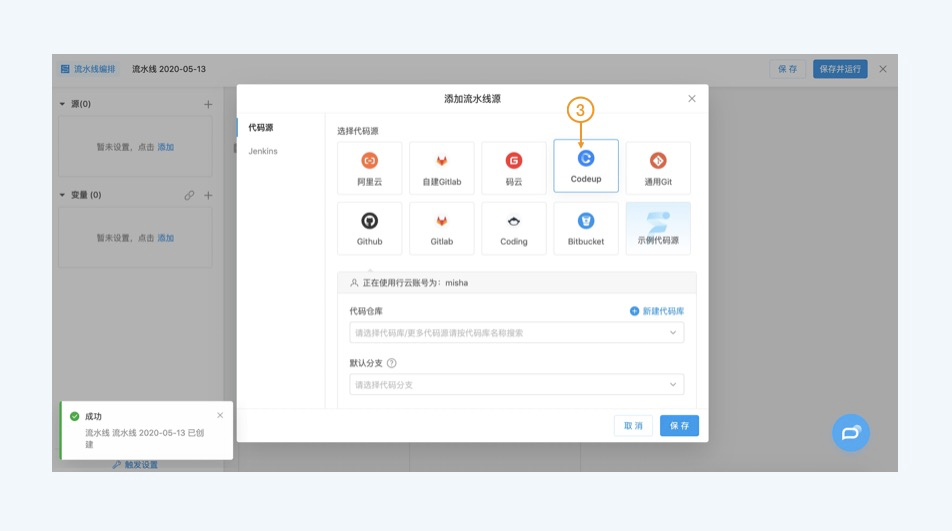This screenshot has height=531, width=952.
Task: Close the 添加流水线源 dialog
Action: click(692, 98)
